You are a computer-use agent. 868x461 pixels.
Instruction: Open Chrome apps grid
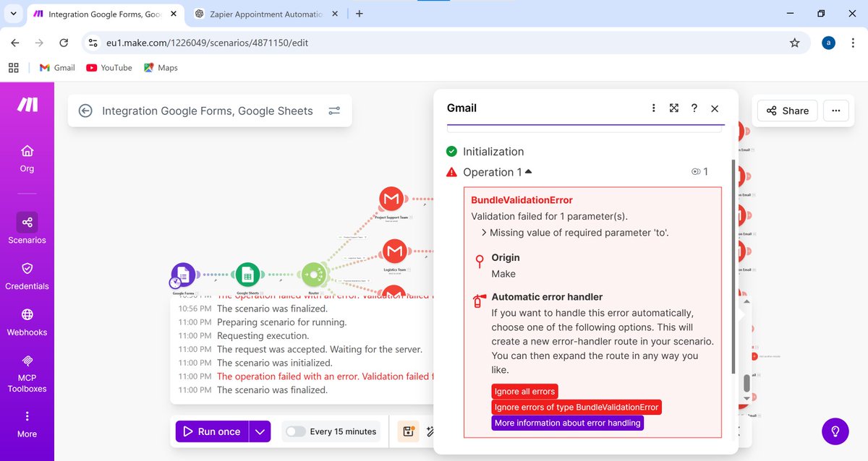[x=13, y=67]
